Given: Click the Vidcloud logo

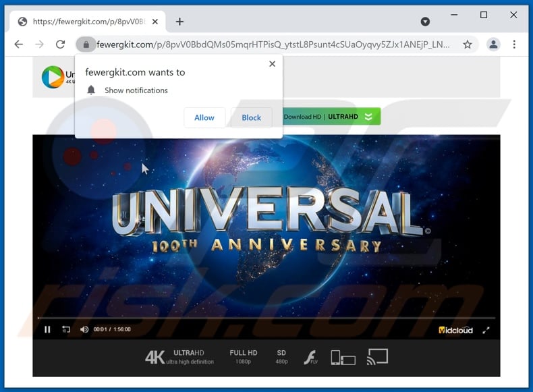Looking at the screenshot, I should click(x=455, y=330).
